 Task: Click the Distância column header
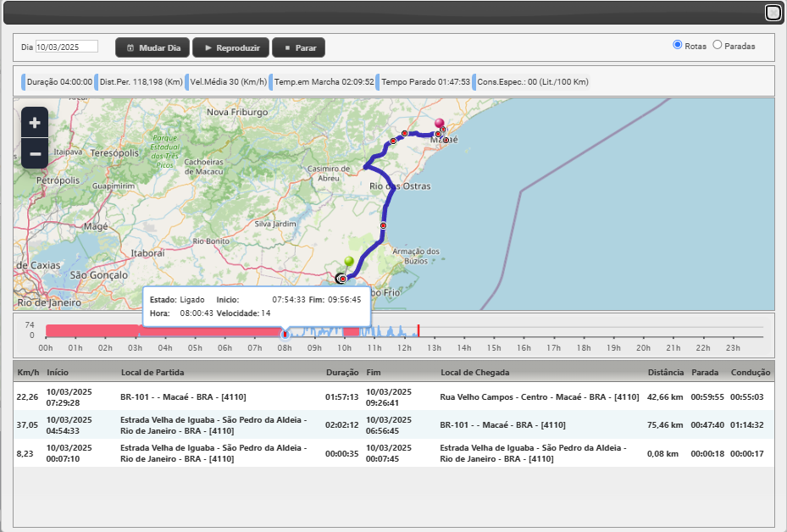pyautogui.click(x=666, y=373)
